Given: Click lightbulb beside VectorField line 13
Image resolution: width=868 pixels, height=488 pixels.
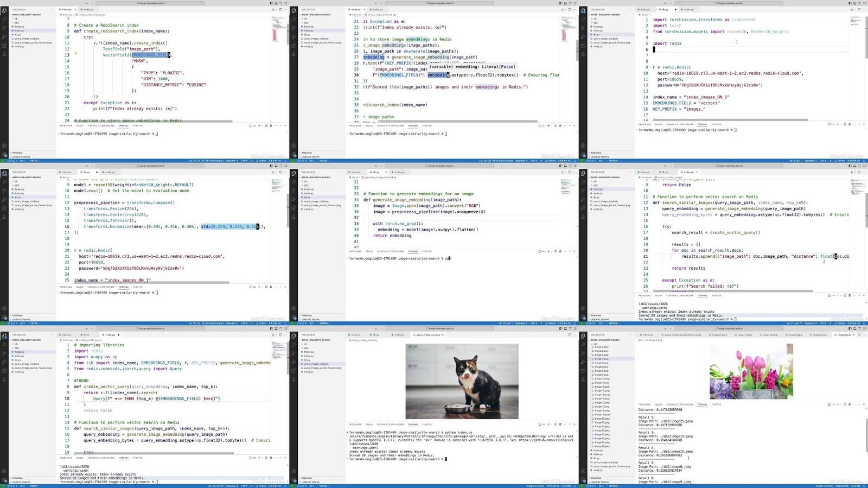Looking at the screenshot, I should pyautogui.click(x=75, y=53).
